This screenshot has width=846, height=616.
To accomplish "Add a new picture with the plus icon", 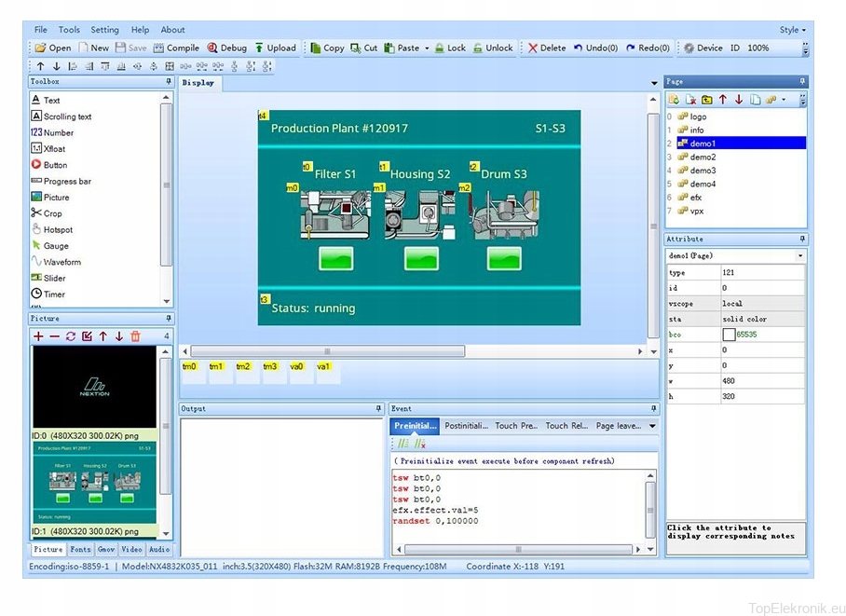I will click(x=38, y=336).
